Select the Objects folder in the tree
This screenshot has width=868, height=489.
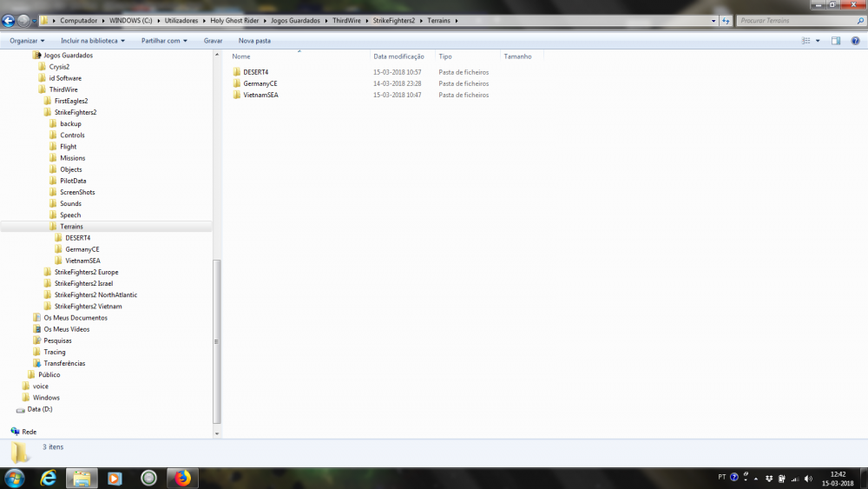[71, 169]
